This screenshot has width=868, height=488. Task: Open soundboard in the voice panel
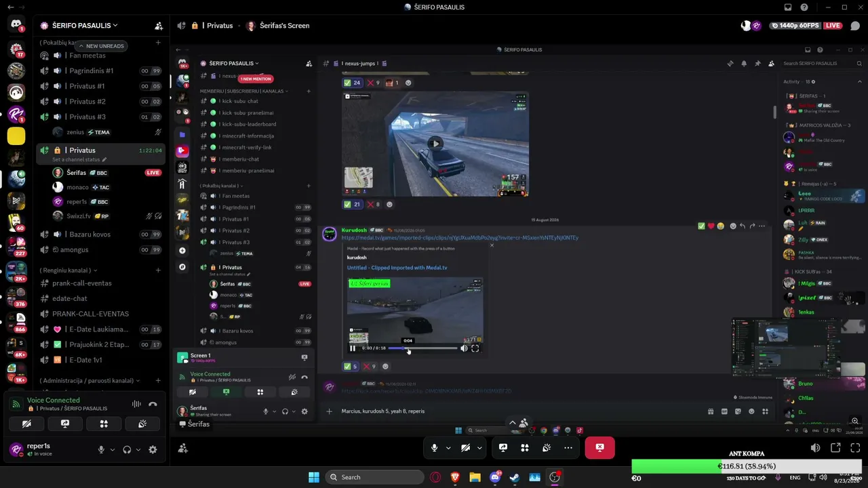[x=142, y=424]
